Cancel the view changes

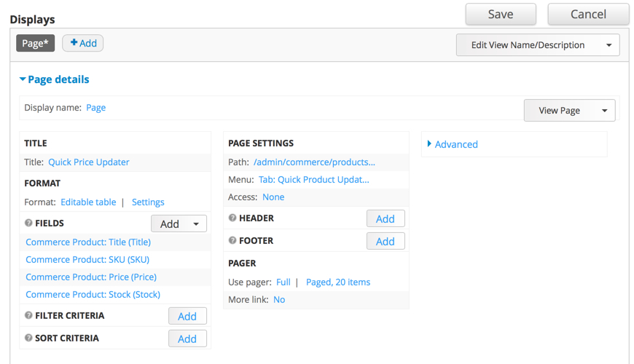click(588, 14)
